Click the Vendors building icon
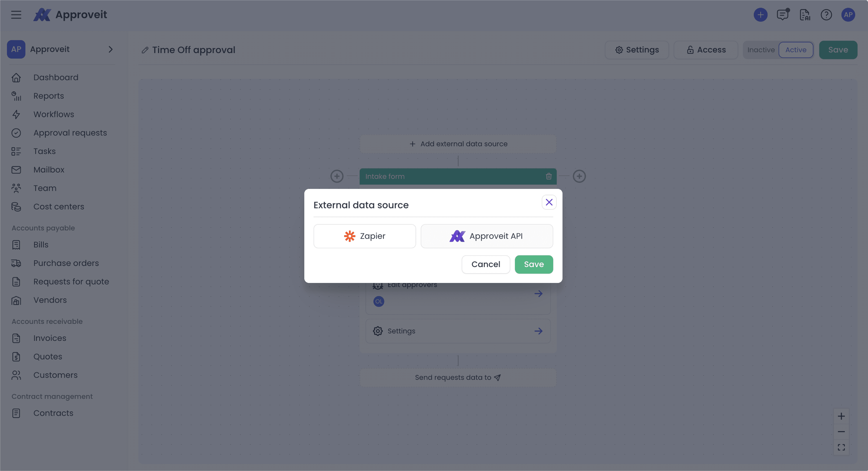 point(16,300)
